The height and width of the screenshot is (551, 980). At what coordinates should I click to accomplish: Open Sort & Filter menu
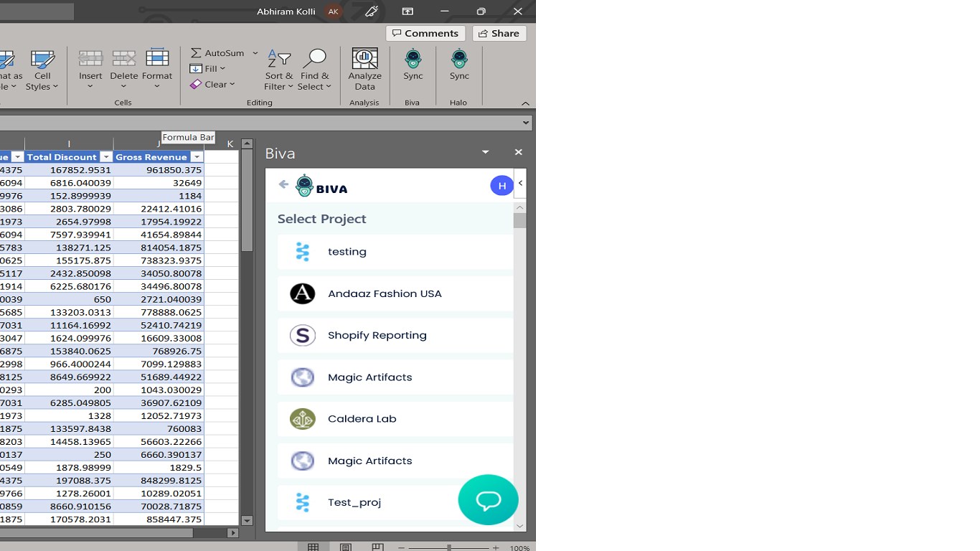coord(279,70)
